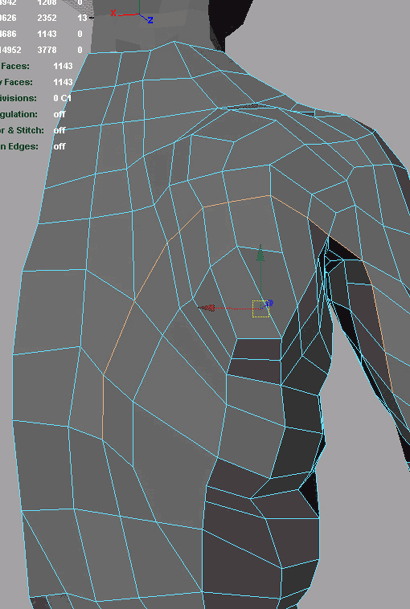Click the "Faces:" HUD label
The width and height of the screenshot is (410, 609).
click(15, 66)
